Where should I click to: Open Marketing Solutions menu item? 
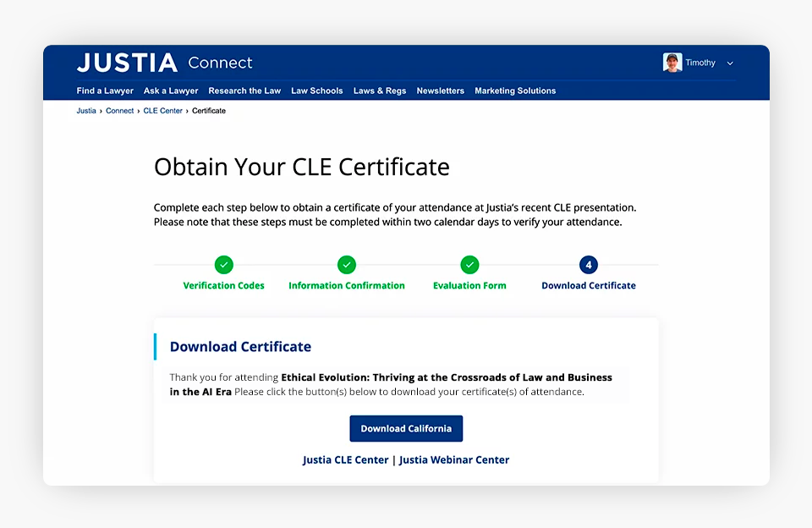[515, 91]
